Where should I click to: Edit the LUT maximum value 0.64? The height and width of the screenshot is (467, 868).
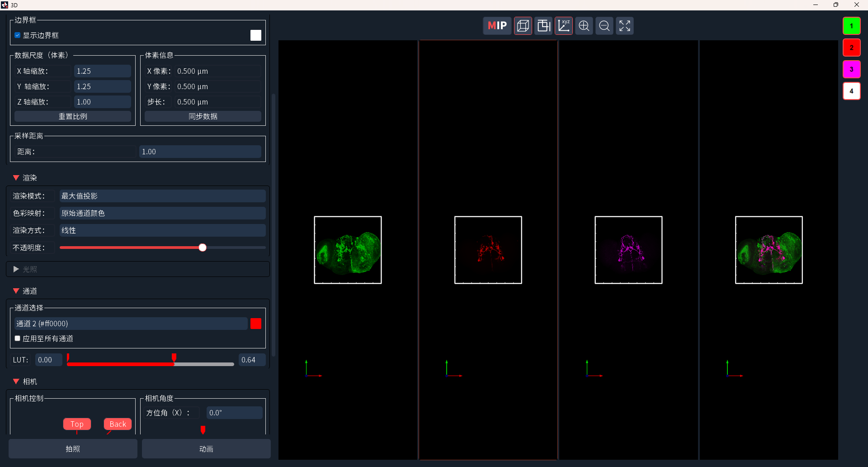click(x=252, y=360)
